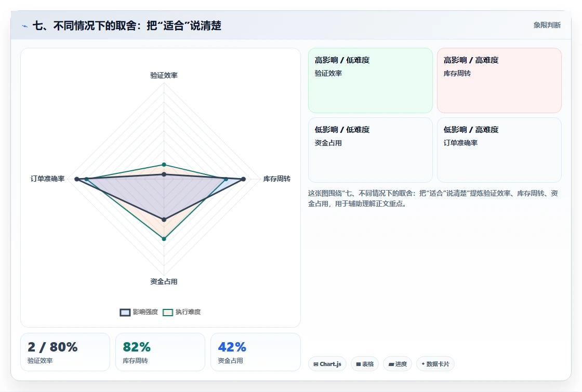
Task: Click the 82% stat value
Action: (x=137, y=347)
